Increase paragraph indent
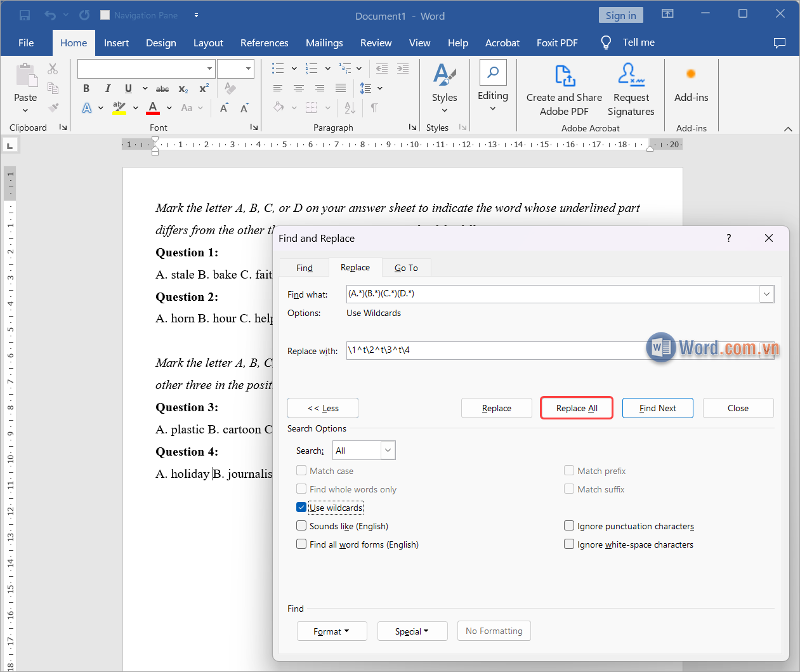Image resolution: width=800 pixels, height=672 pixels. coord(403,69)
